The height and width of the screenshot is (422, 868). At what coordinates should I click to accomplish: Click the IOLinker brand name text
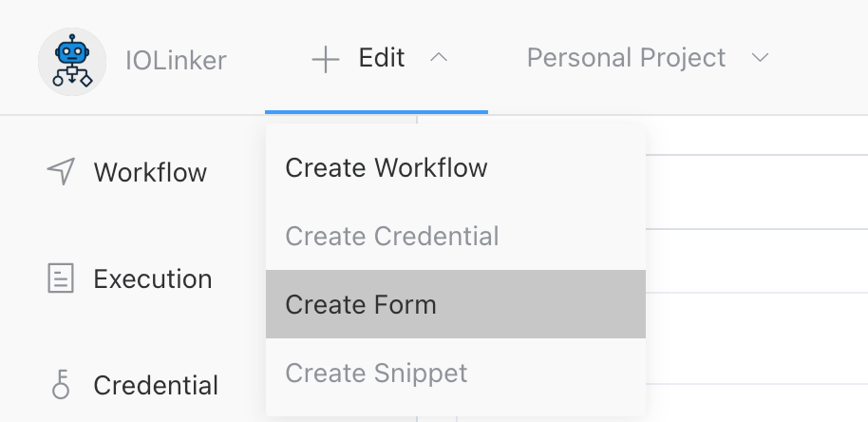[x=176, y=61]
